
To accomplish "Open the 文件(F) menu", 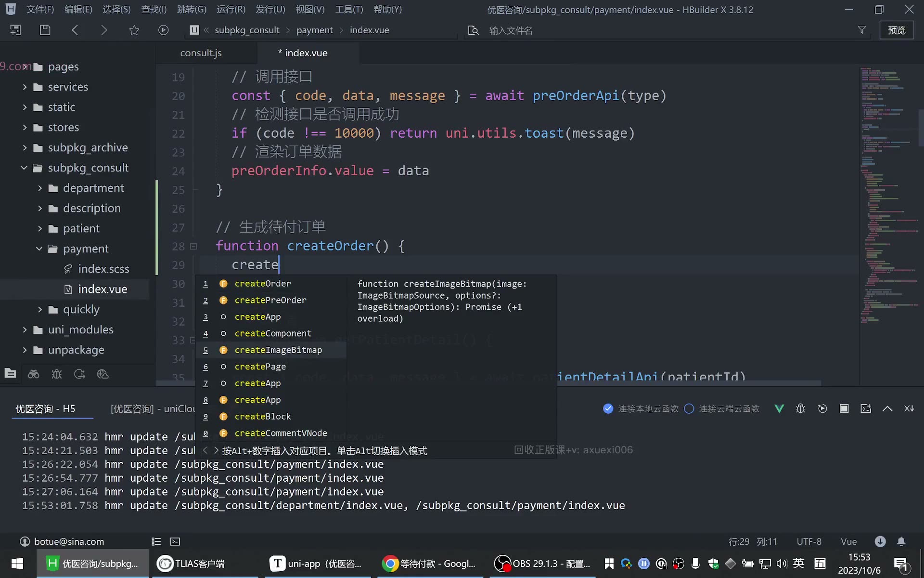I will point(40,9).
